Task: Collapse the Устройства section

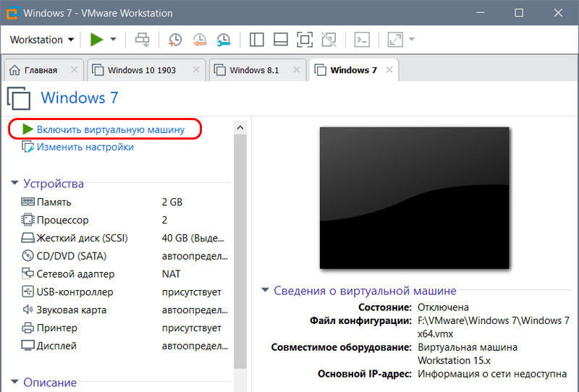Action: 14,183
